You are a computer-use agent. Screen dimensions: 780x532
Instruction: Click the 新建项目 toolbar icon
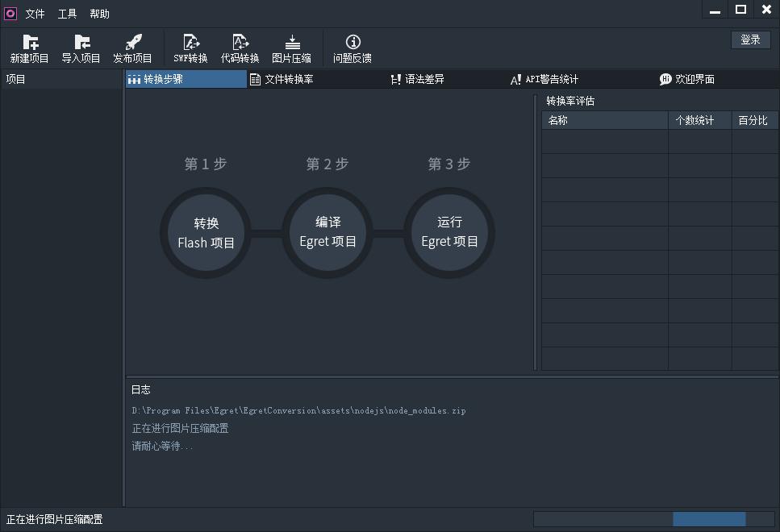30,48
